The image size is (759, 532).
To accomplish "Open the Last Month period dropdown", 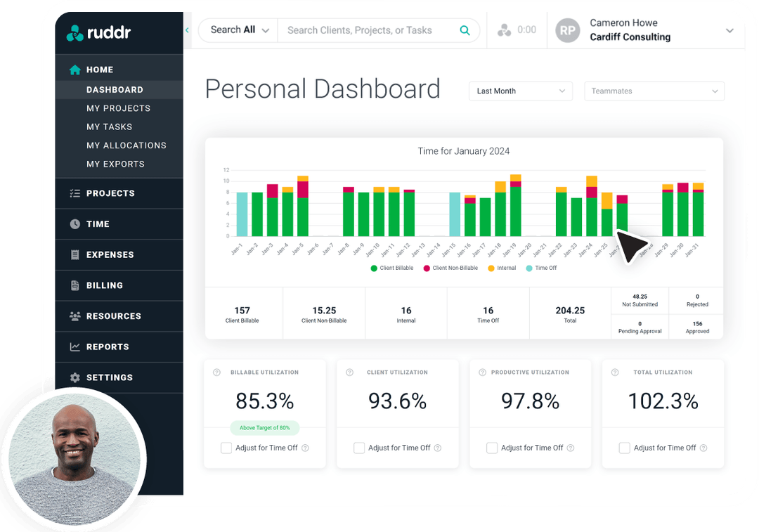I will pyautogui.click(x=520, y=91).
